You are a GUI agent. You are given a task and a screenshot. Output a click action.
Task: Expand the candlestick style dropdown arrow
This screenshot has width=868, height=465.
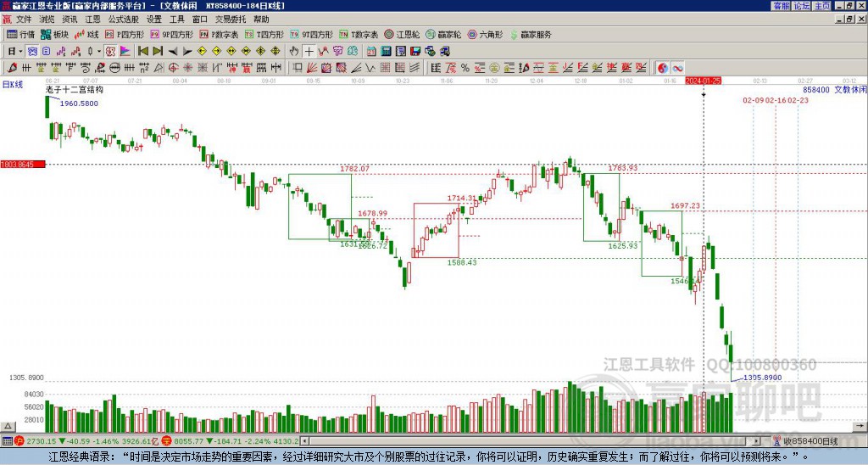tap(98, 52)
